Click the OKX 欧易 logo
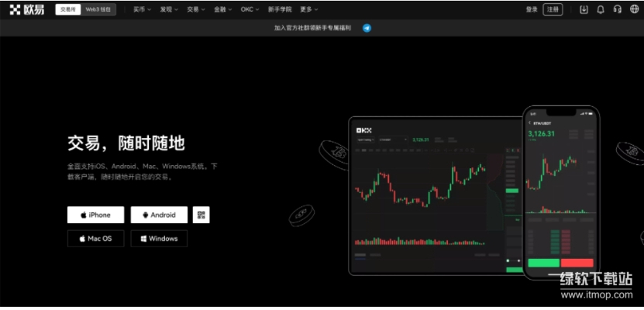This screenshot has height=310, width=644. [26, 9]
